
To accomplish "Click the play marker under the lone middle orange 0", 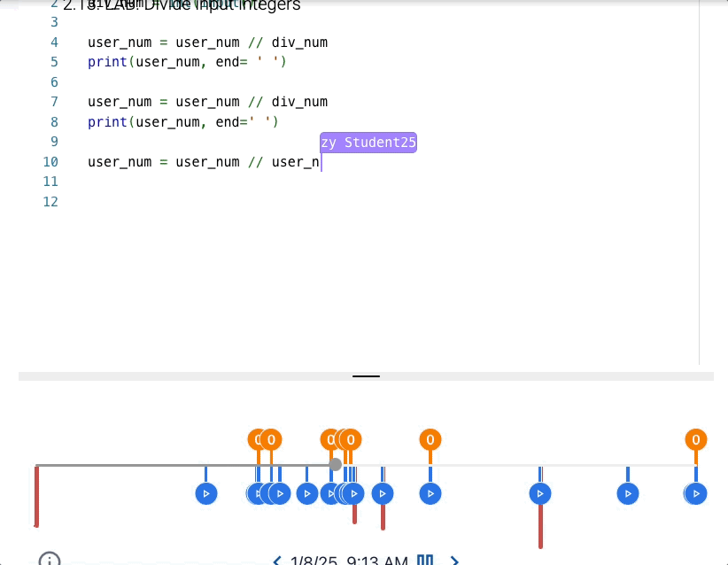I will click(430, 493).
